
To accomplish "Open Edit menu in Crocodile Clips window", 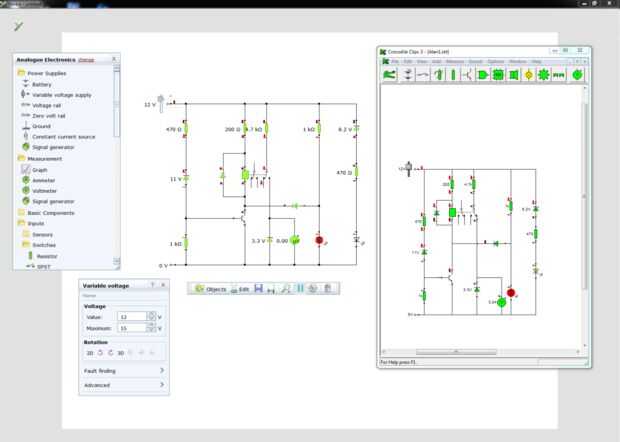I will tap(408, 62).
